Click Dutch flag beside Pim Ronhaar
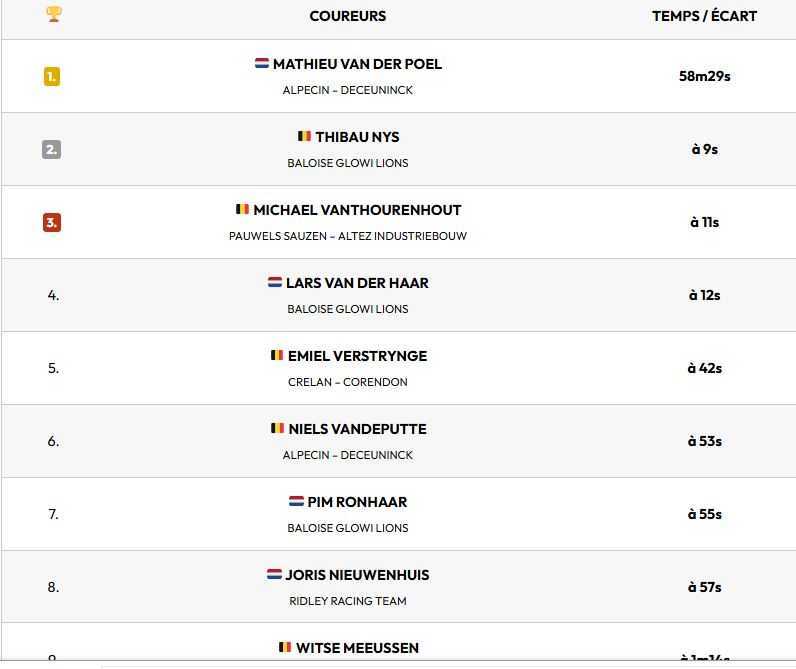The height and width of the screenshot is (669, 796). pos(296,501)
